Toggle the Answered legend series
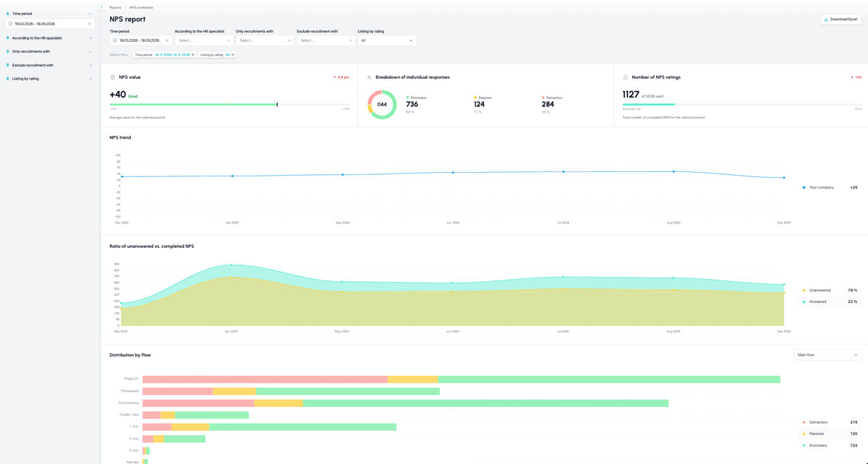This screenshot has height=464, width=868. click(830, 301)
